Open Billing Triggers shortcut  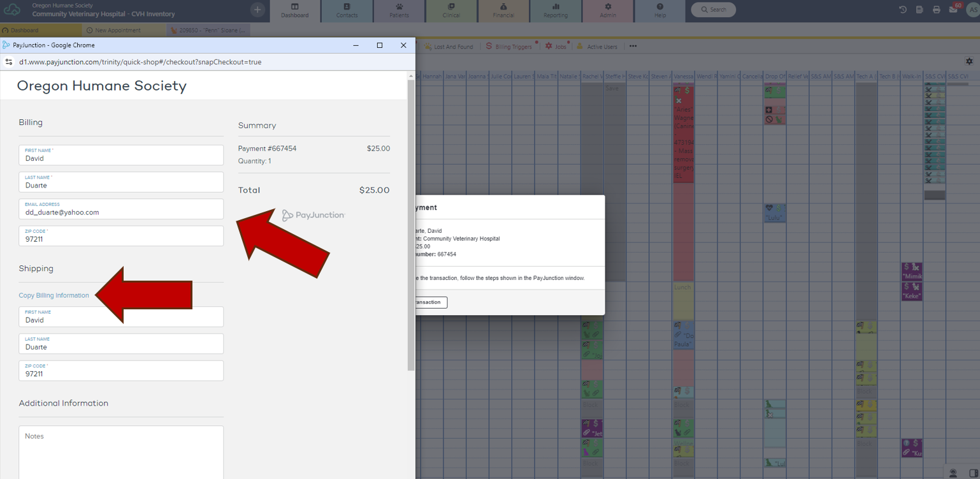[x=508, y=47]
